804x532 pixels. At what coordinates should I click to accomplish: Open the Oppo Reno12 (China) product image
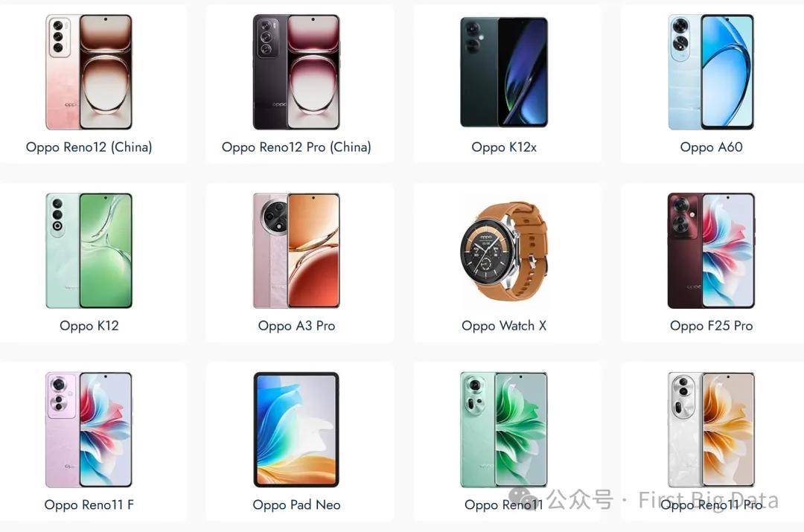click(89, 71)
